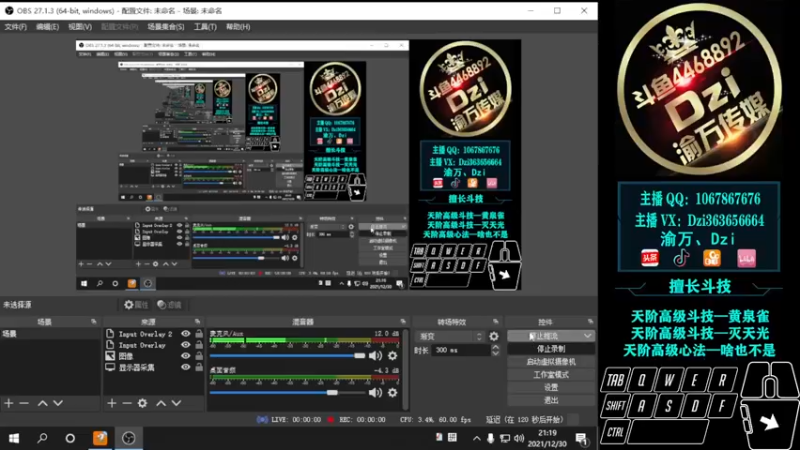Image resolution: width=800 pixels, height=450 pixels.
Task: Toggle visibility of Input Overlay source
Action: coord(186,345)
